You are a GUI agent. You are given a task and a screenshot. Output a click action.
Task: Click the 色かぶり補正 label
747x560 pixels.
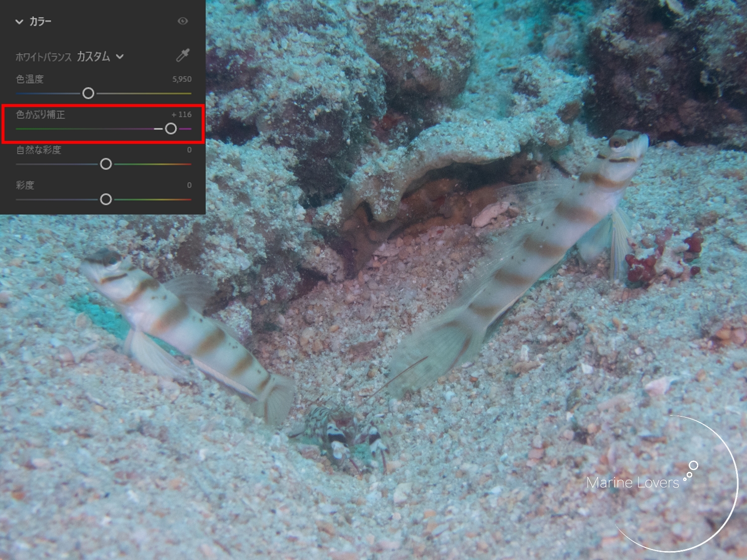(x=40, y=114)
